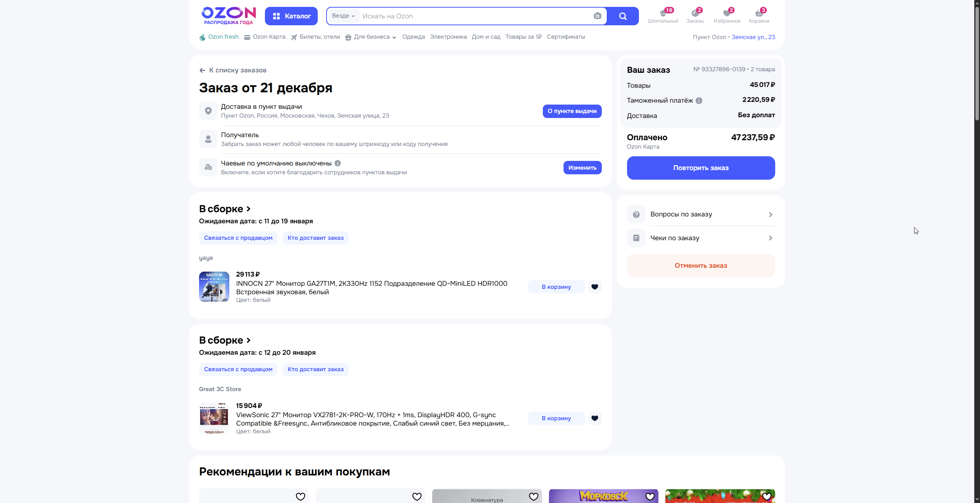Open the Great 3C Store seller link

tap(220, 390)
